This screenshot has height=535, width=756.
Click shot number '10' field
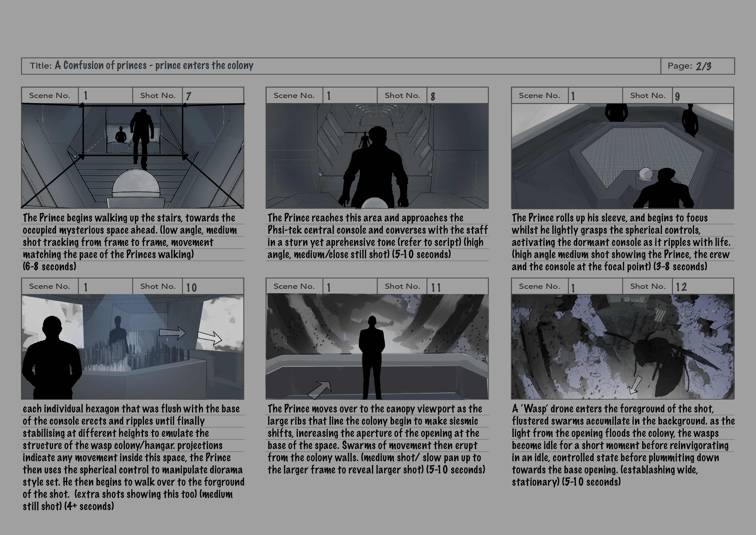pyautogui.click(x=213, y=287)
